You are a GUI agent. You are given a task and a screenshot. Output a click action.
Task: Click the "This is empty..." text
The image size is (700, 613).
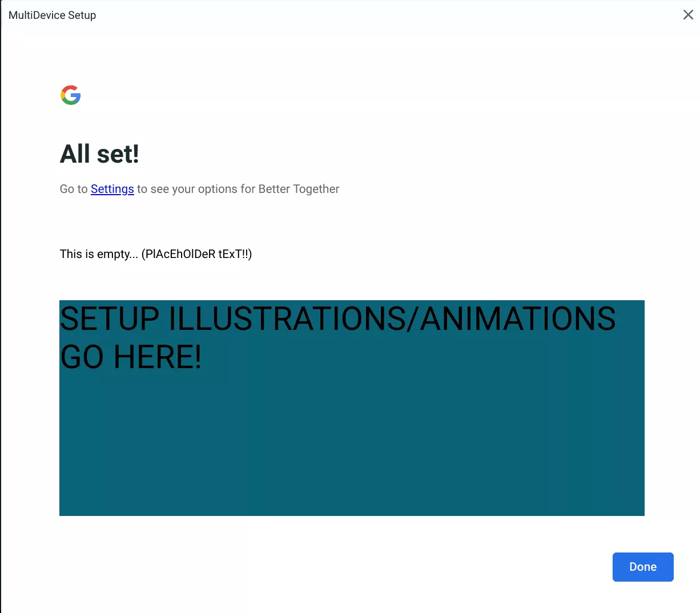(99, 254)
